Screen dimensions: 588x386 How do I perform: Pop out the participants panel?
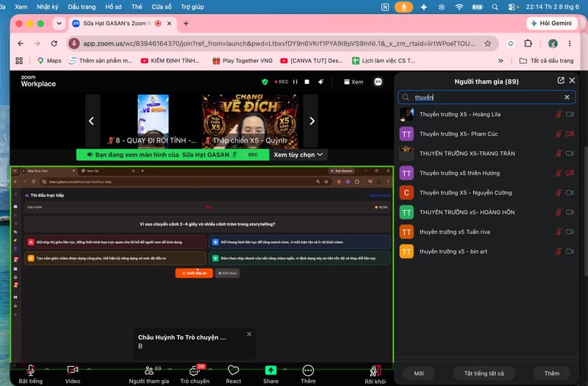[x=561, y=81]
